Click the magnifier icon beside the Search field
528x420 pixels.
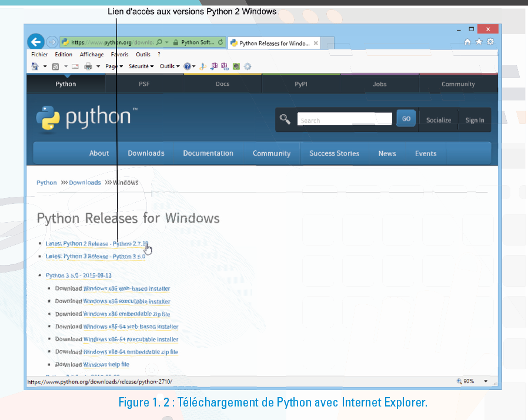tap(285, 119)
